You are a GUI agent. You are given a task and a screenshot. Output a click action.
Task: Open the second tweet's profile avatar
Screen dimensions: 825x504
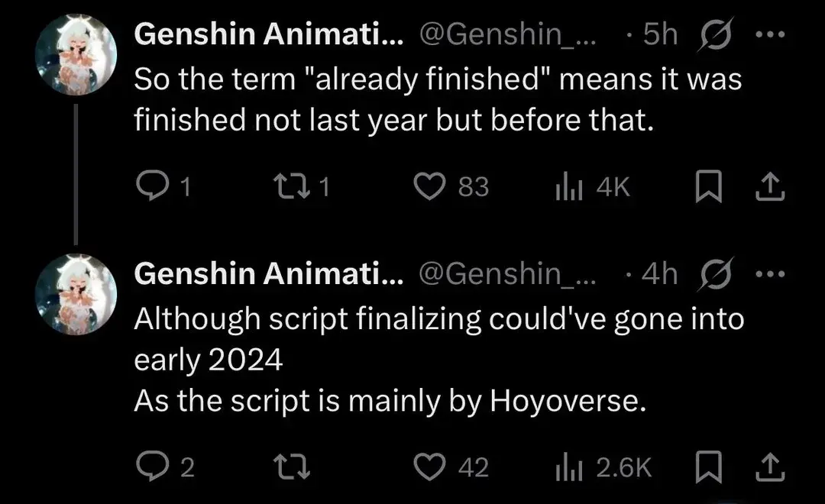(x=76, y=295)
